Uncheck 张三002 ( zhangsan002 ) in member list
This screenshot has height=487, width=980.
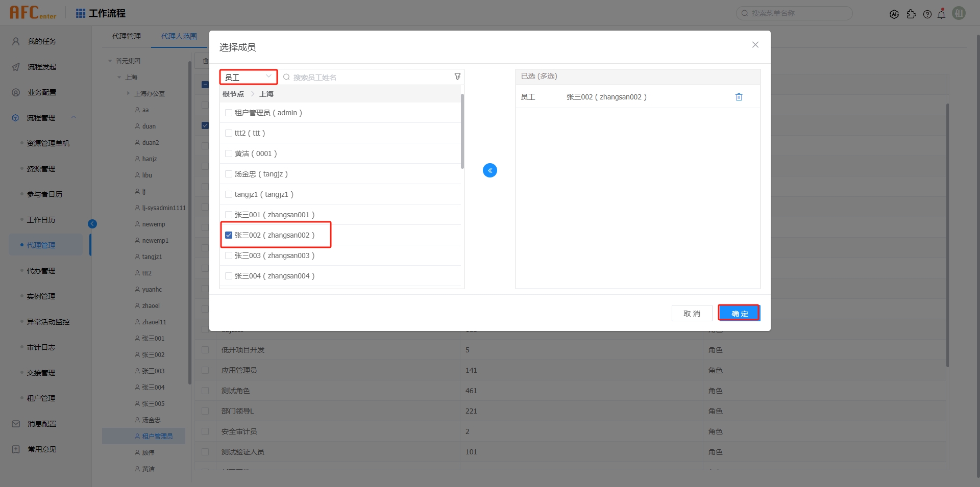tap(228, 235)
